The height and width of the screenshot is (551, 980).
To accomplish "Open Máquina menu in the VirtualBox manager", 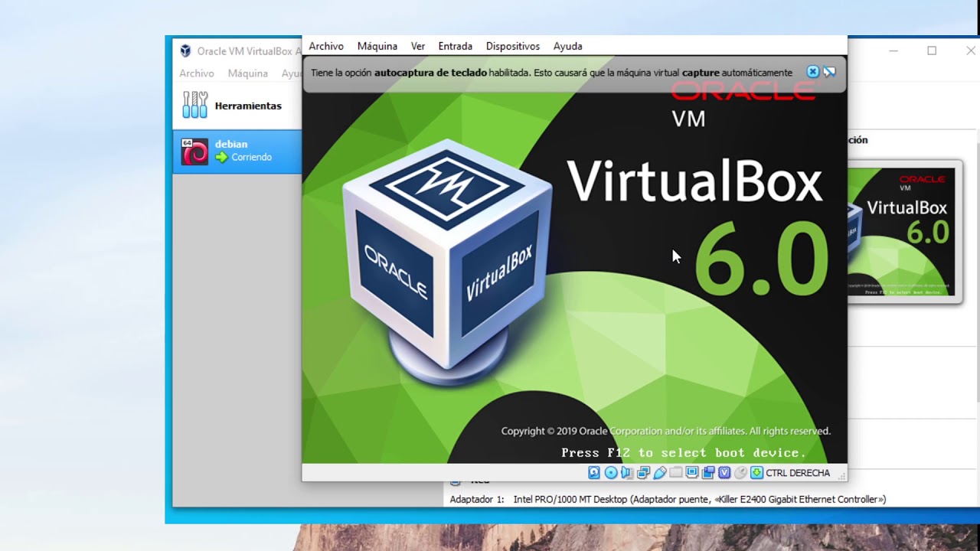I will tap(248, 73).
